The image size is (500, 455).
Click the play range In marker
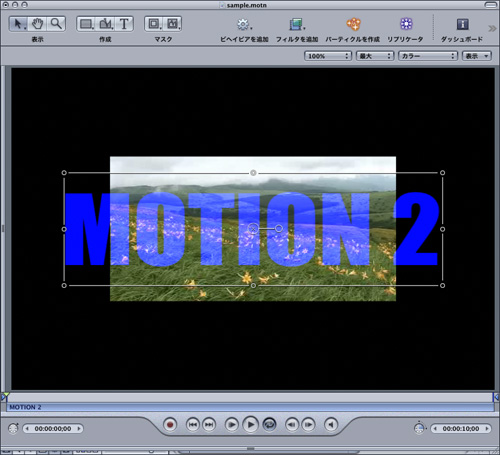point(4,397)
